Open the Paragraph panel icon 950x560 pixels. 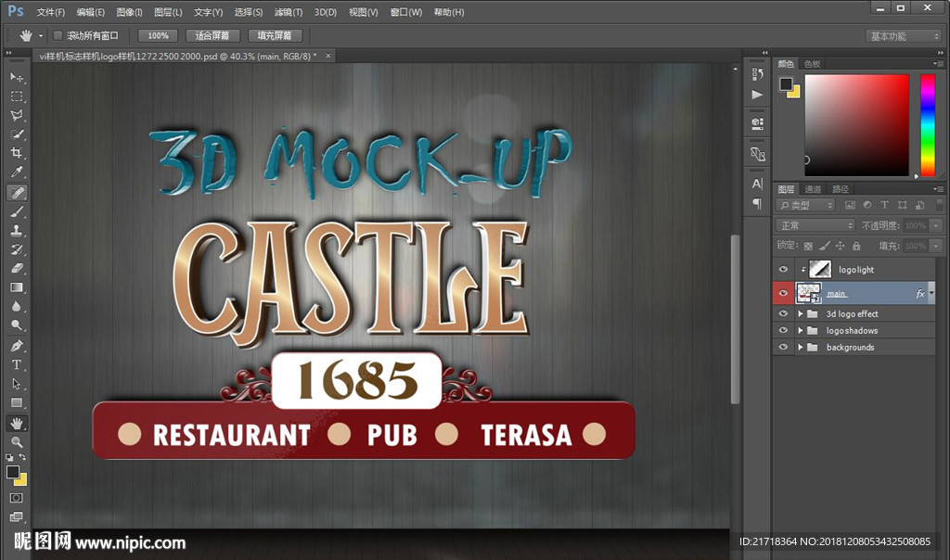pyautogui.click(x=757, y=203)
